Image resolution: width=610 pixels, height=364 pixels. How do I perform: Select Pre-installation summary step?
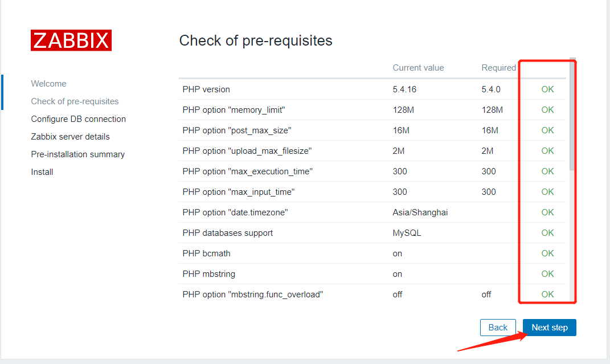[x=78, y=154]
